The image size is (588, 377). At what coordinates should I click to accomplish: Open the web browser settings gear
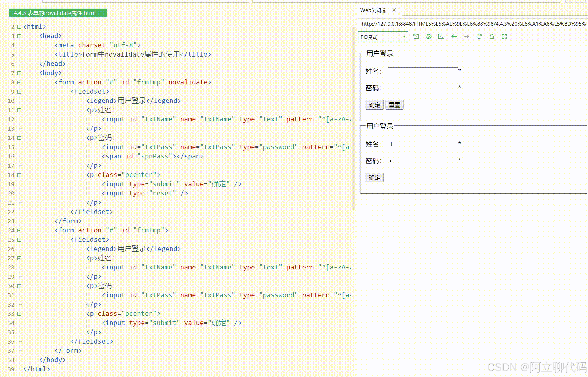click(x=429, y=37)
